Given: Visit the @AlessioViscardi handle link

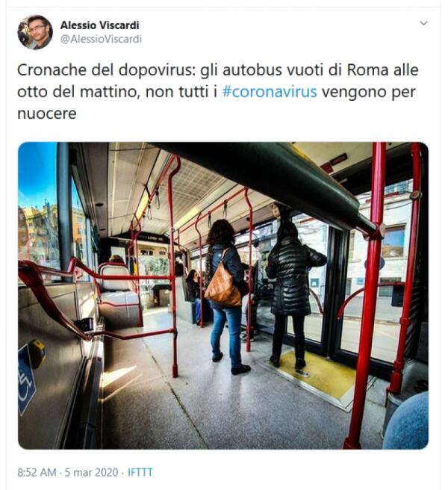Looking at the screenshot, I should point(101,39).
